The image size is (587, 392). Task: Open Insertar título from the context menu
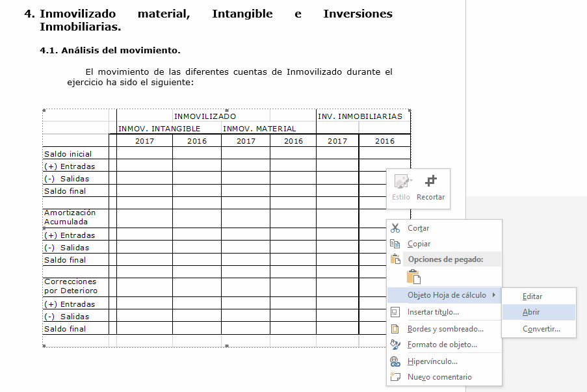pos(432,312)
